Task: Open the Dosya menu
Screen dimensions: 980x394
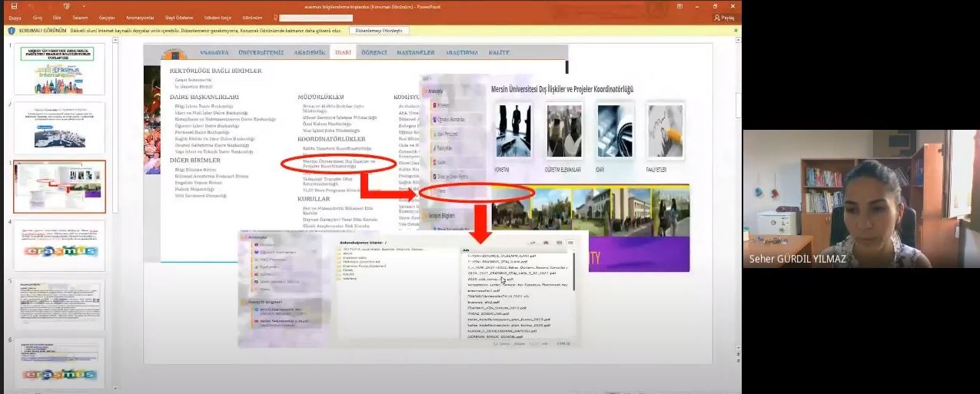Action: [x=15, y=18]
